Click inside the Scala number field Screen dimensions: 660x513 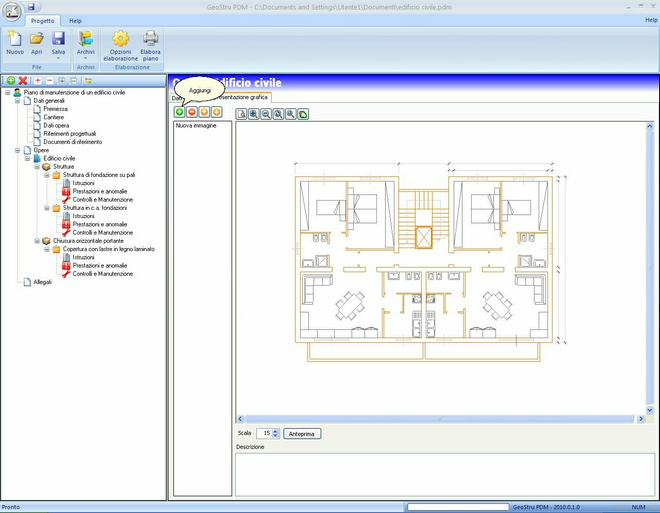(x=264, y=433)
